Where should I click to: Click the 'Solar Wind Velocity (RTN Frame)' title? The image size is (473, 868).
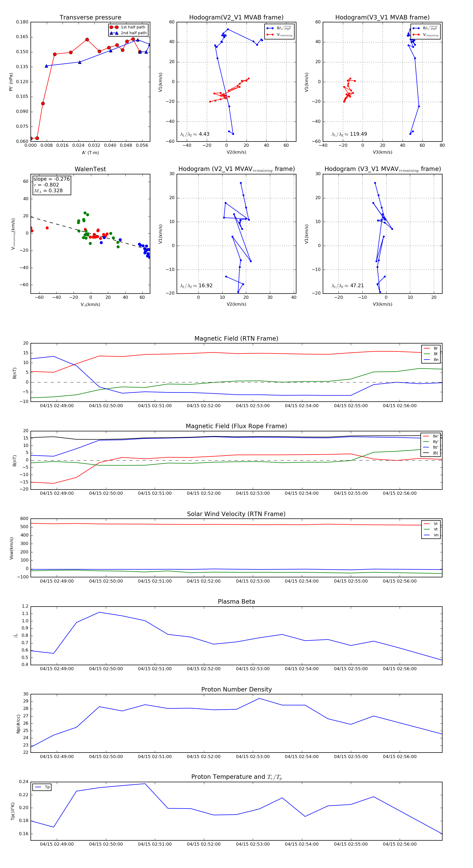point(236,514)
